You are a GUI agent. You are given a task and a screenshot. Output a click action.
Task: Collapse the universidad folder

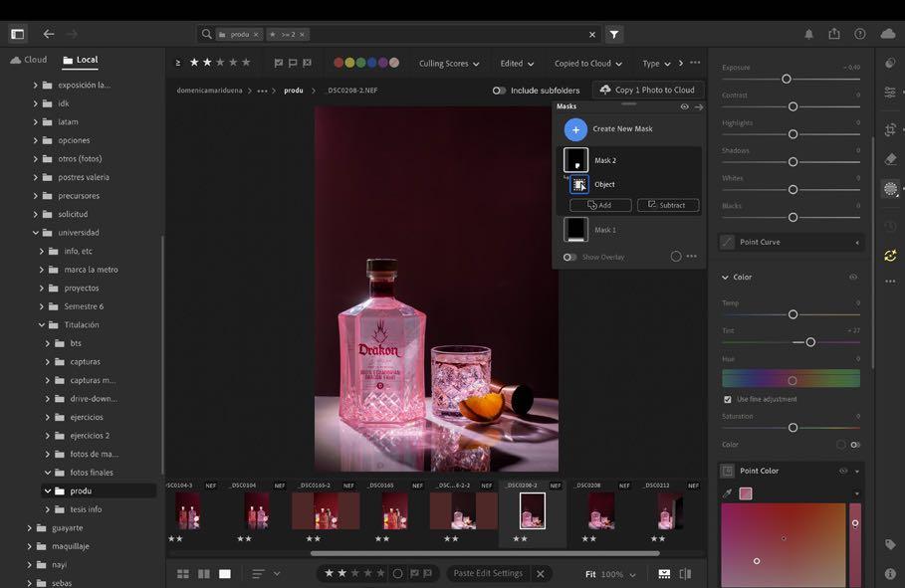tap(35, 233)
